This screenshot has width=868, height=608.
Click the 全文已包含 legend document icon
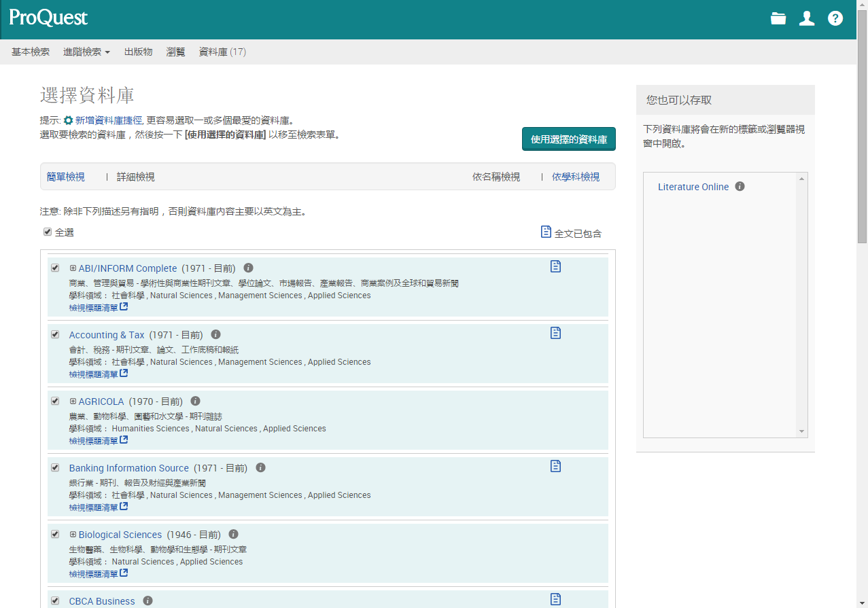coord(546,232)
